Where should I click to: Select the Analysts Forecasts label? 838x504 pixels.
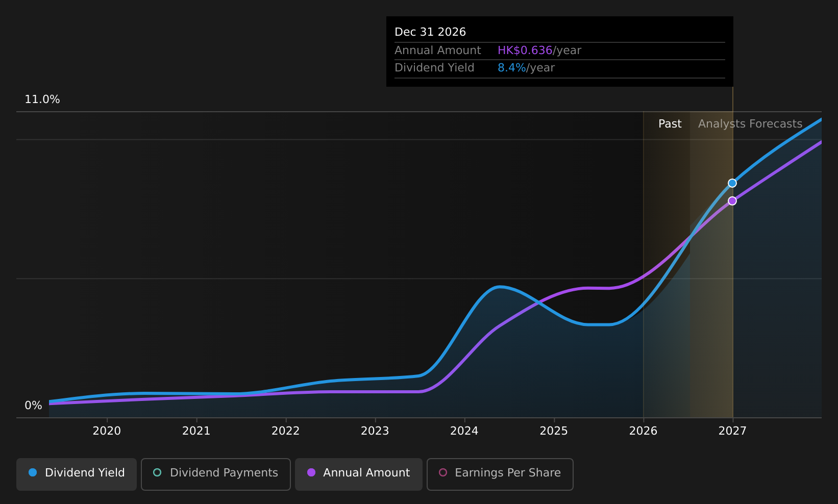(750, 124)
